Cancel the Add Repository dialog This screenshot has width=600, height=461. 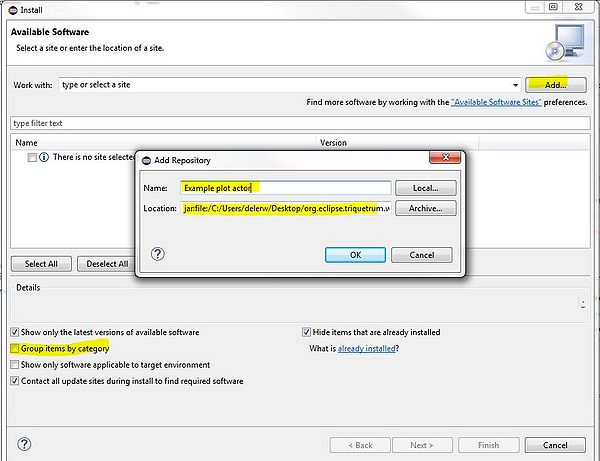tap(422, 255)
